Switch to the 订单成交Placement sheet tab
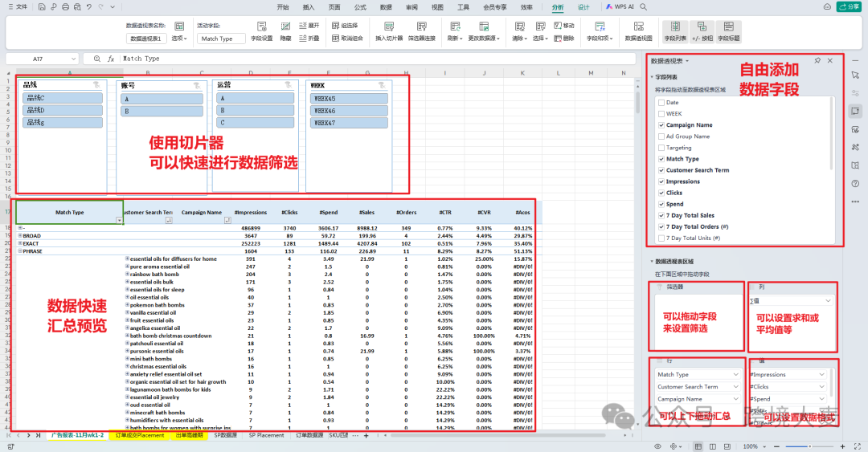This screenshot has width=868, height=452. pyautogui.click(x=140, y=435)
